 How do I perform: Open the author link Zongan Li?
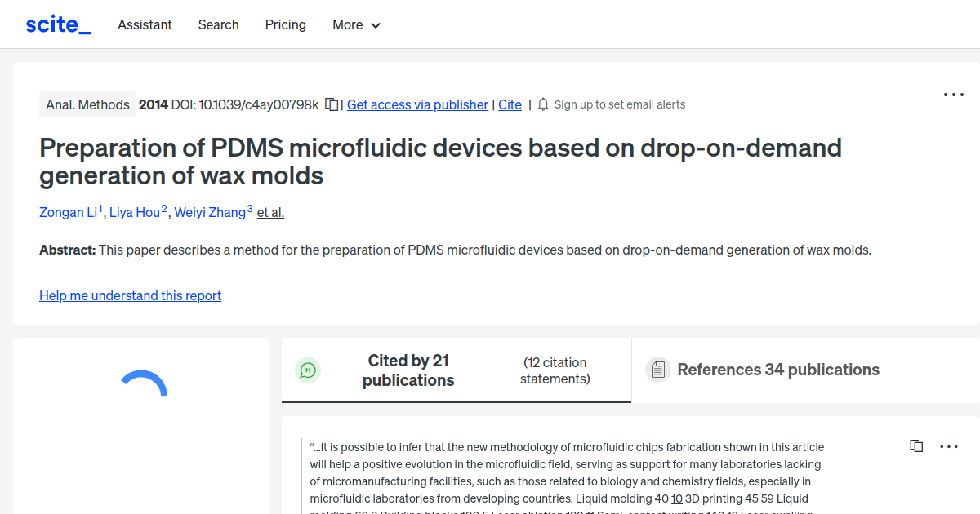coord(67,212)
